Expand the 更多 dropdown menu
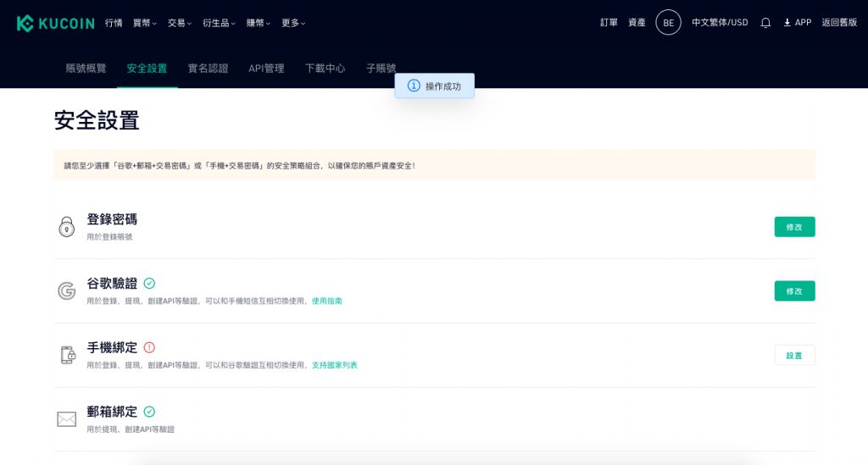This screenshot has height=465, width=868. [x=292, y=23]
